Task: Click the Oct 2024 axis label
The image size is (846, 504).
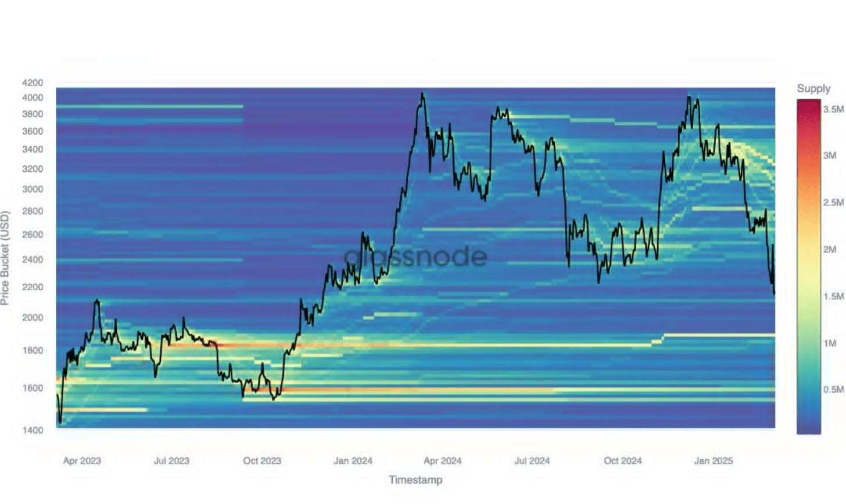Action: (x=623, y=460)
